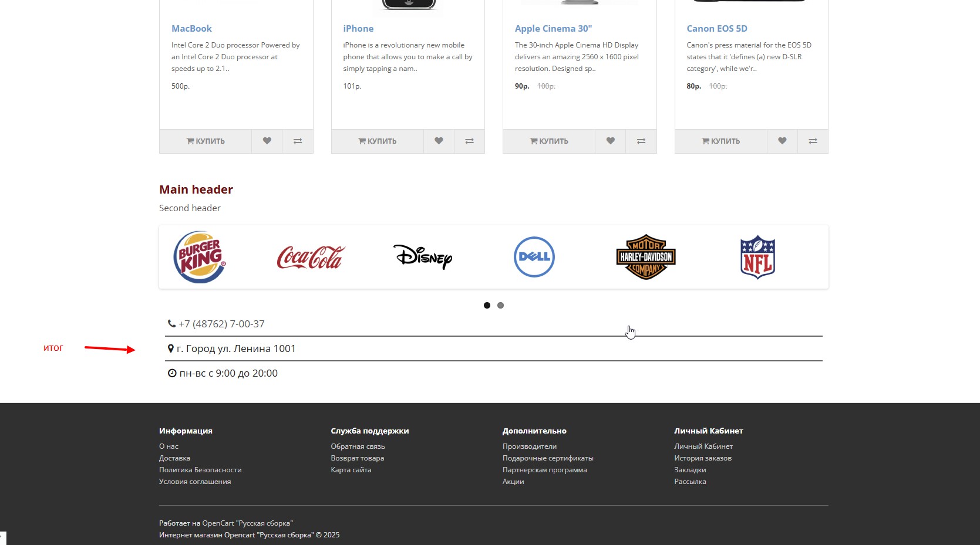The width and height of the screenshot is (980, 545).
Task: Open Обратная связь footer link
Action: tap(358, 446)
